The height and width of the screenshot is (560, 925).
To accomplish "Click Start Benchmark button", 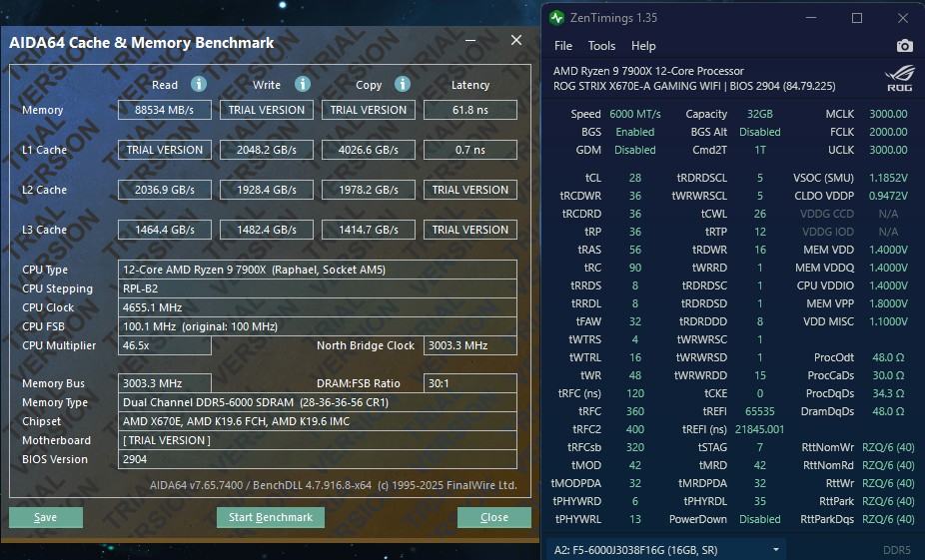I will [x=270, y=517].
